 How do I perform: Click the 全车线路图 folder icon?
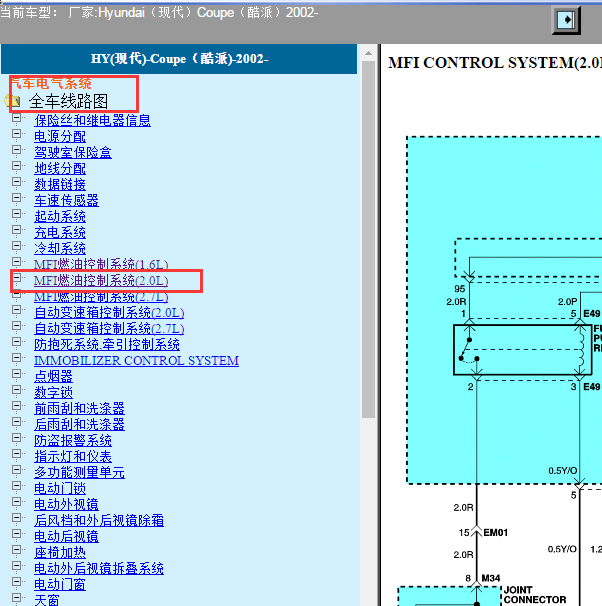coord(13,101)
